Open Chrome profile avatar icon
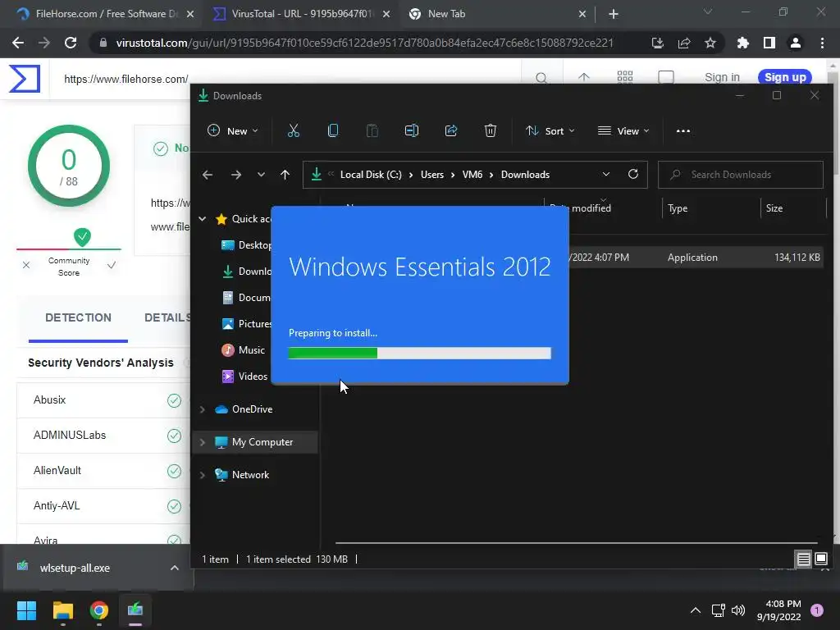 [x=796, y=43]
